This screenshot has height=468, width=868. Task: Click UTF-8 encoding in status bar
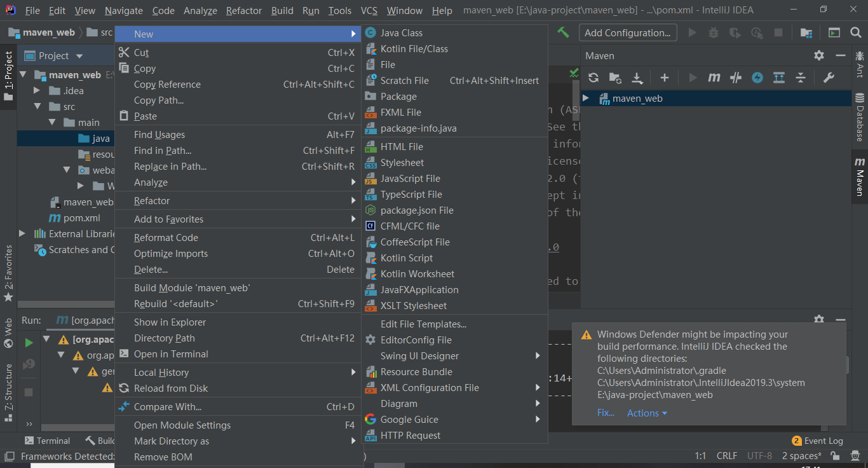click(x=759, y=456)
